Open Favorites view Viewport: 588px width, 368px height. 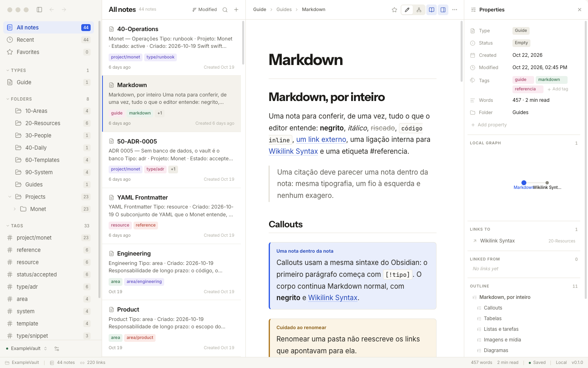49,52
